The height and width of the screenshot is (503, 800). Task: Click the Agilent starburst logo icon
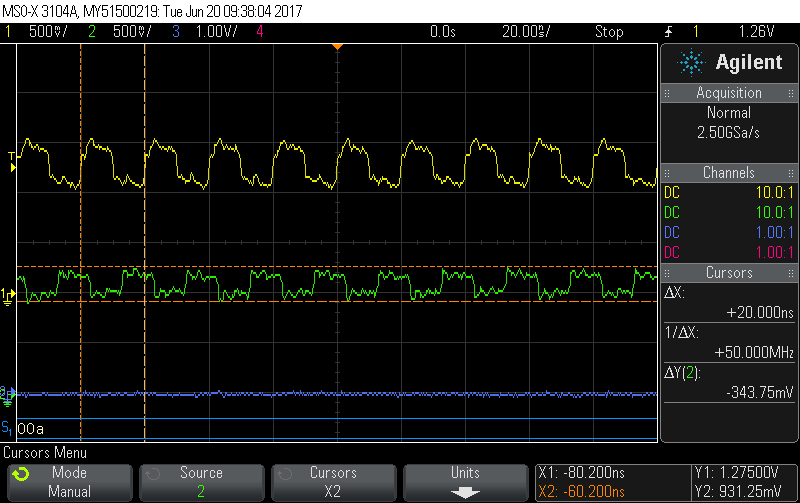click(x=691, y=62)
